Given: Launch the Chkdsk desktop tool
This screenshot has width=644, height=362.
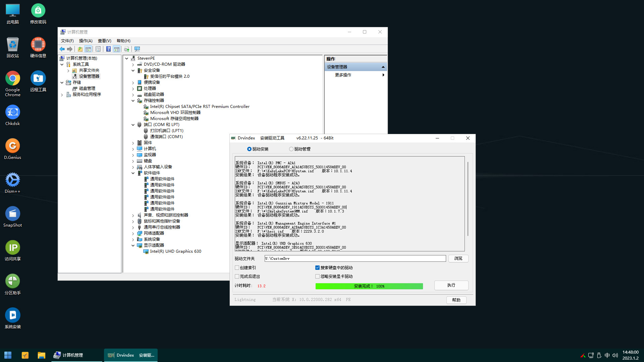Looking at the screenshot, I should tap(13, 115).
